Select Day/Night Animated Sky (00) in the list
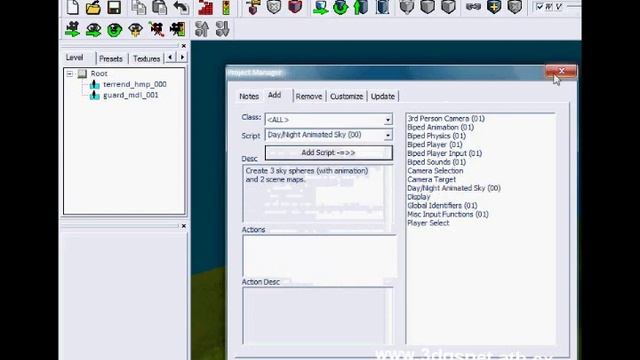Screen dimensions: 640x360 tap(454, 188)
